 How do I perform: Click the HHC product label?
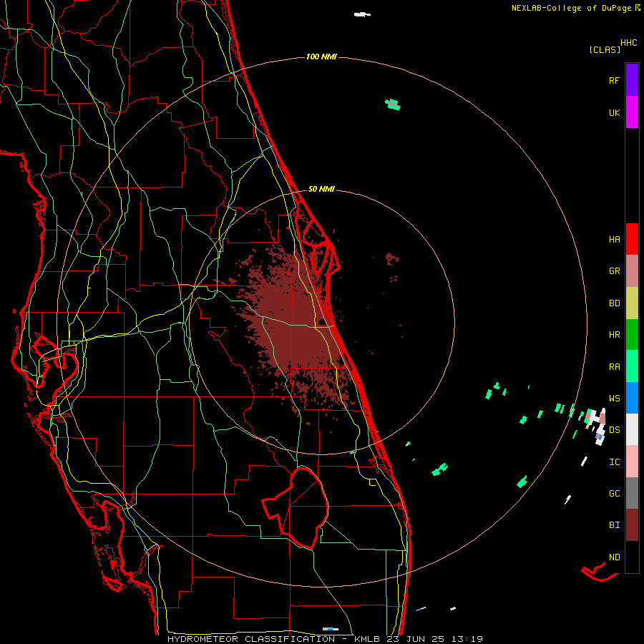[629, 42]
